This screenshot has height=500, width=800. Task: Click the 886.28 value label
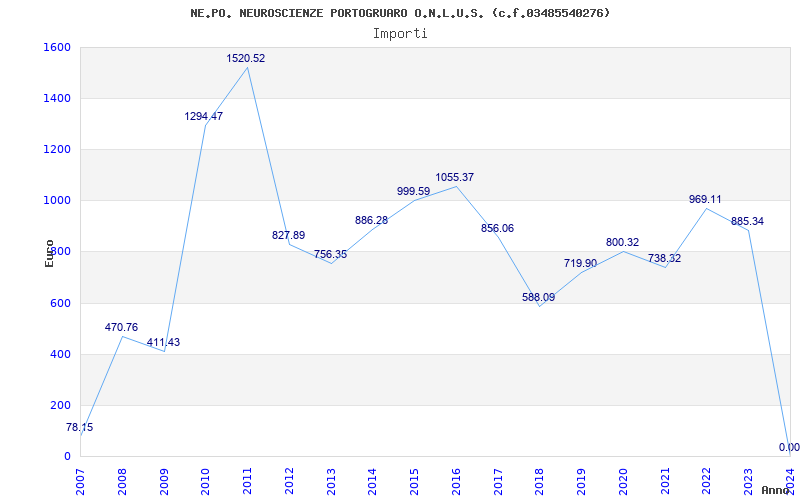coord(371,221)
